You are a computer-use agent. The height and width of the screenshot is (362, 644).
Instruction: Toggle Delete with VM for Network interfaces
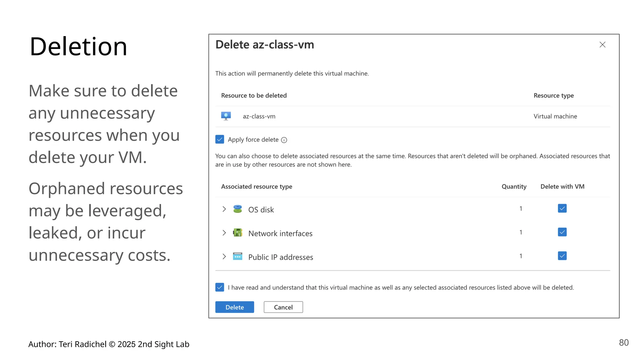(x=562, y=232)
